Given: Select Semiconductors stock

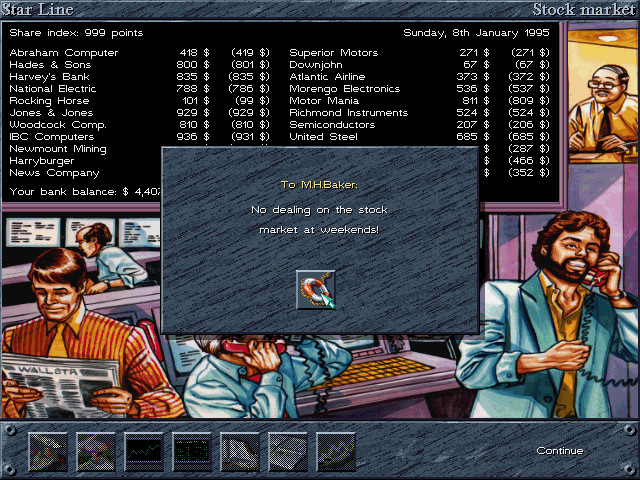Looking at the screenshot, I should (x=419, y=124).
